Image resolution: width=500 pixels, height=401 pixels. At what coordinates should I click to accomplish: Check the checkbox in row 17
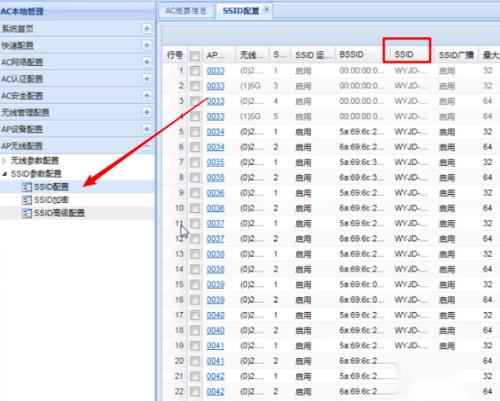[x=195, y=315]
